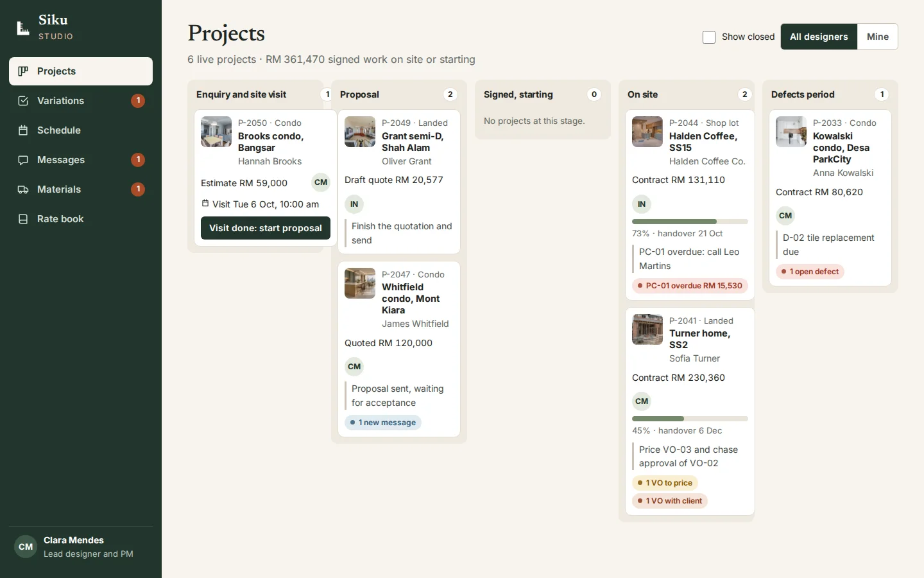Image resolution: width=924 pixels, height=578 pixels.
Task: Open Halden Coffee photo thumbnail
Action: coord(647,132)
